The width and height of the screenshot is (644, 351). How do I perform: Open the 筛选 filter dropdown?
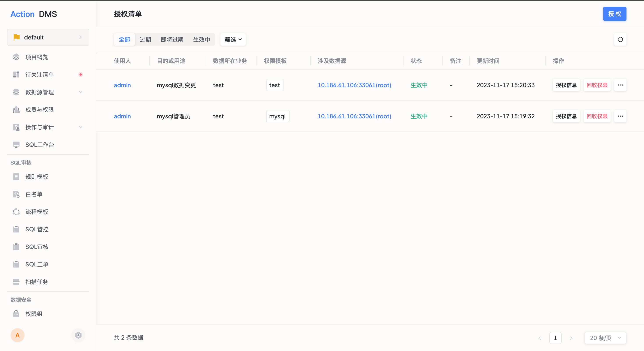233,39
